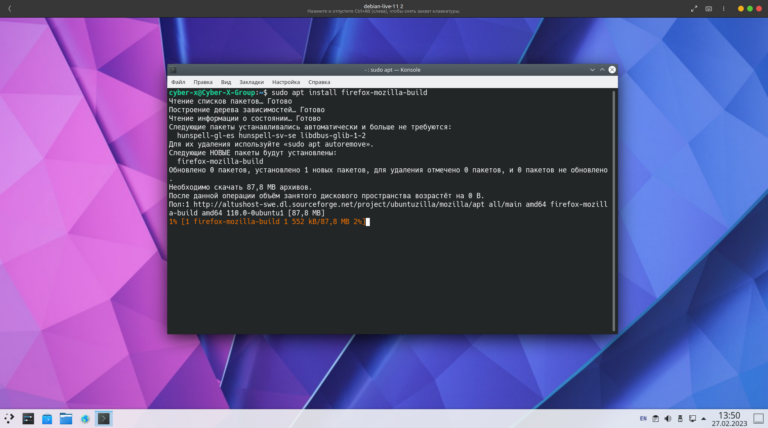Click the cyber-x@Cyber-X-Group prompt text
Screen dimensions: 768x428
click(212, 93)
